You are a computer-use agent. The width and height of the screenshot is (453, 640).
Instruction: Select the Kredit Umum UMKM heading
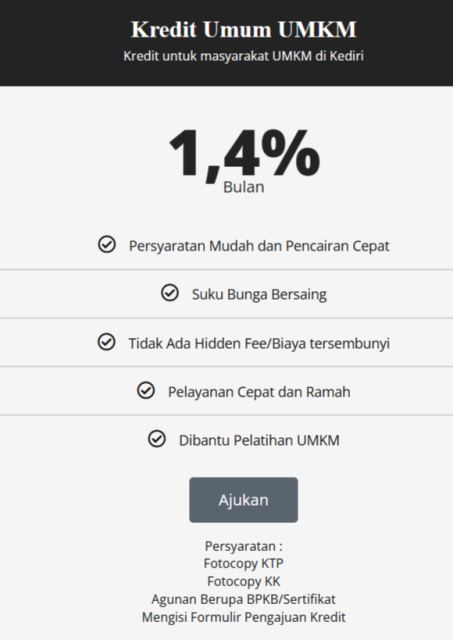(244, 29)
